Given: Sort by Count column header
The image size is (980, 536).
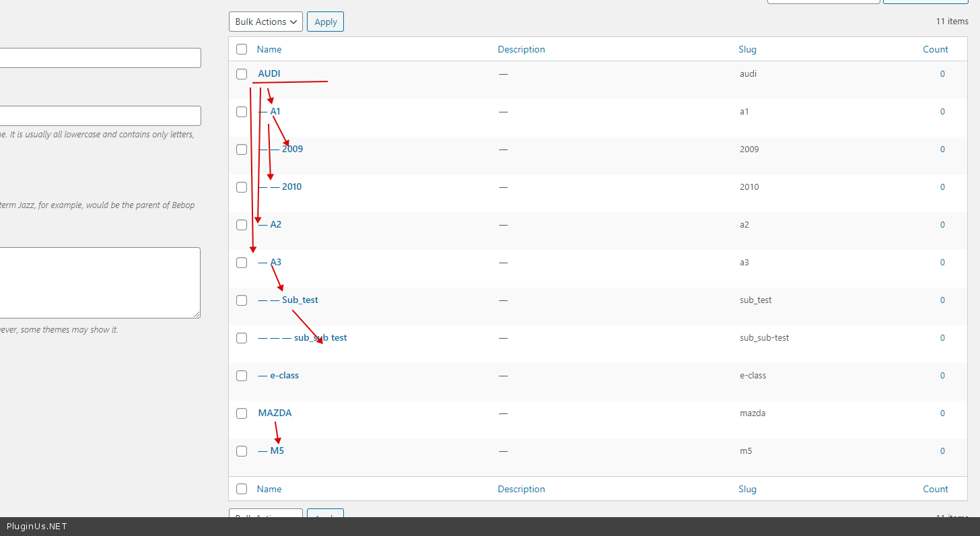Looking at the screenshot, I should [x=935, y=49].
